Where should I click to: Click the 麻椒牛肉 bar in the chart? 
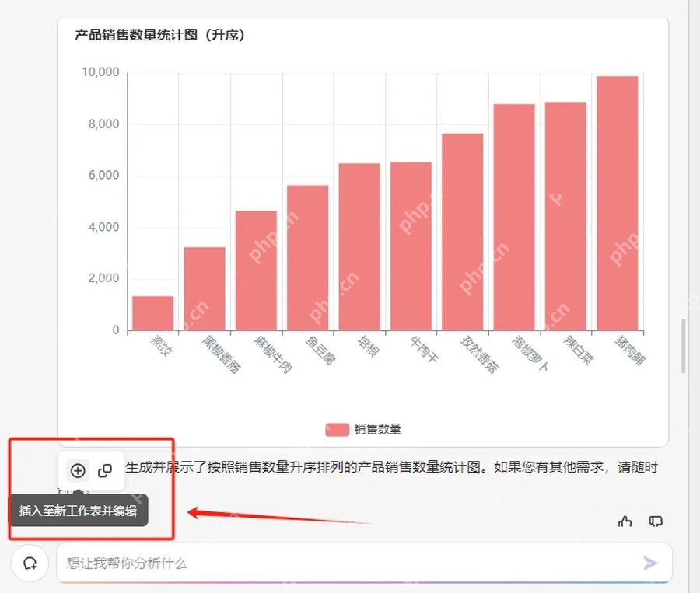click(256, 270)
